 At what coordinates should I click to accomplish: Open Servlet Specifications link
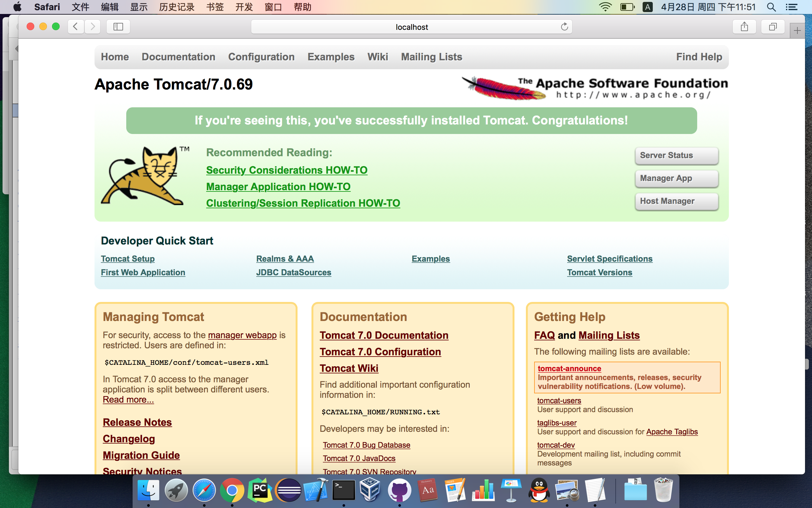pos(610,259)
